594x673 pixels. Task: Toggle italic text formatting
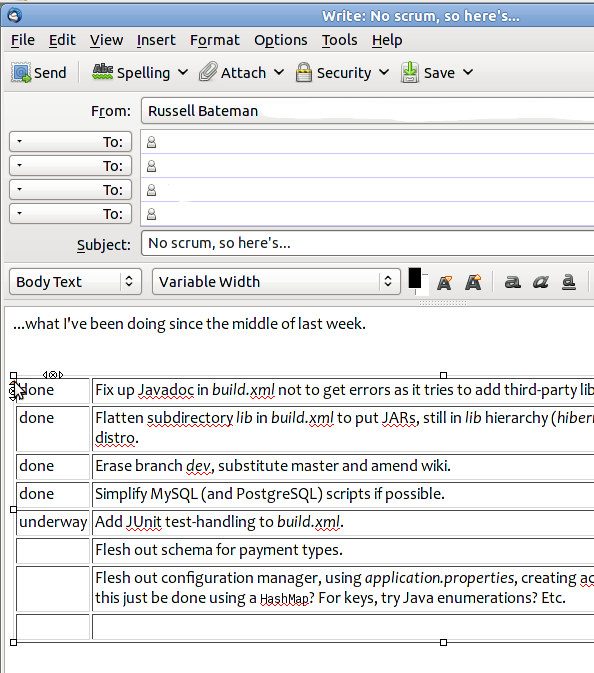point(540,282)
